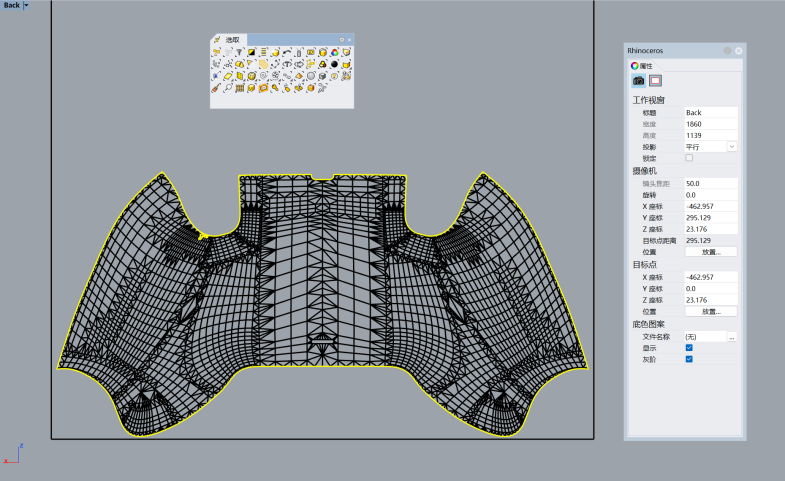785x481 pixels.
Task: Click 放置 button under 目标点 section
Action: (710, 312)
